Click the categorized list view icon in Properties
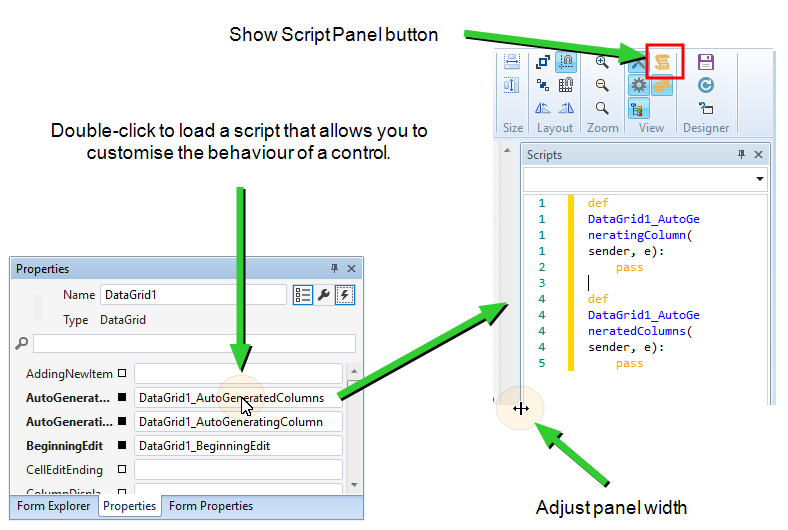This screenshot has width=788, height=530. tap(303, 295)
